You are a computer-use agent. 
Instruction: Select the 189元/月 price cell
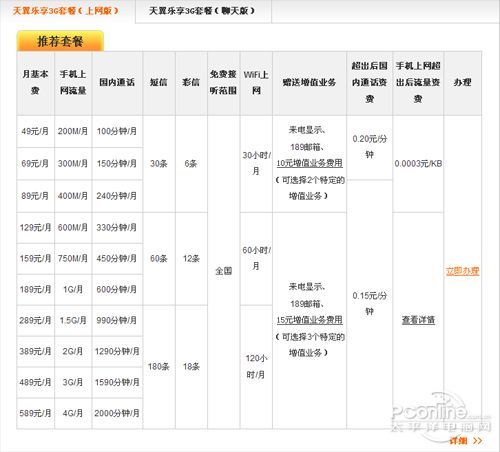pyautogui.click(x=35, y=289)
